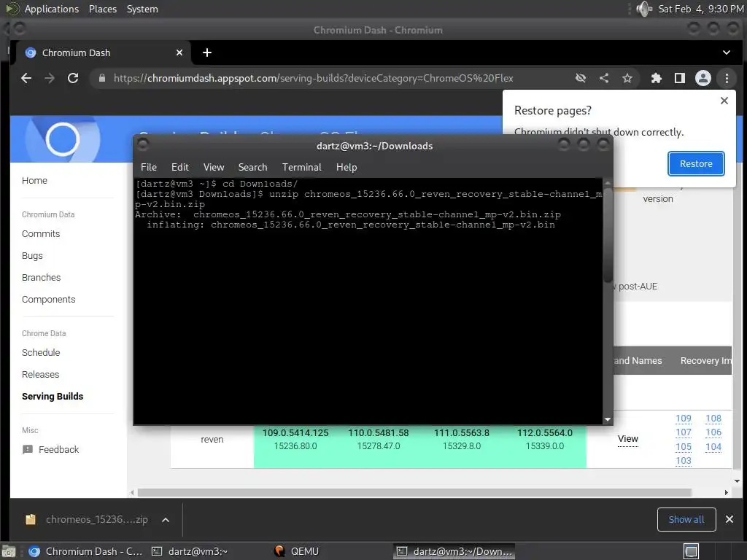Image resolution: width=747 pixels, height=560 pixels.
Task: Open recovery image 107 link
Action: pos(683,432)
